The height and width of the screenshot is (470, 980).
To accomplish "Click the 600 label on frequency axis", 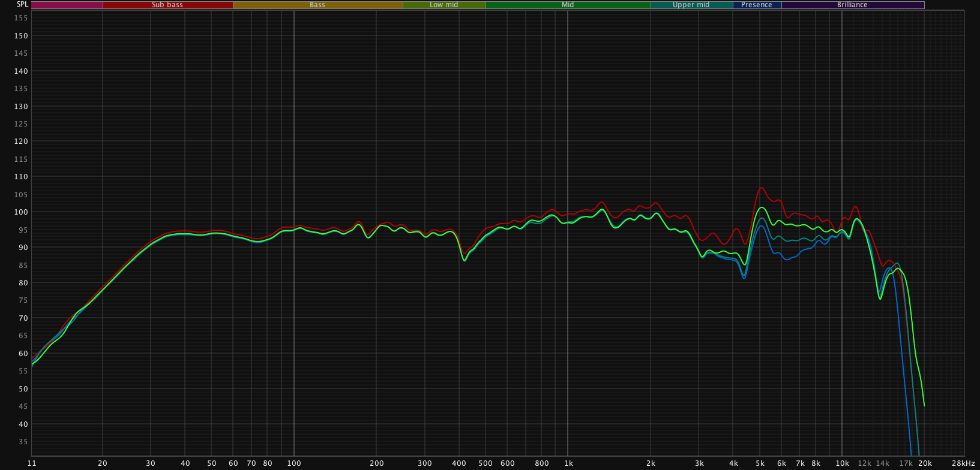I will (x=507, y=463).
